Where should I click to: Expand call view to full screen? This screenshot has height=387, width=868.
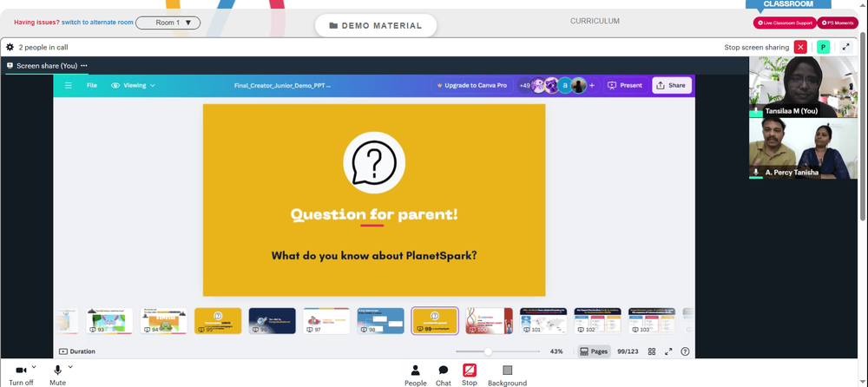pos(845,47)
